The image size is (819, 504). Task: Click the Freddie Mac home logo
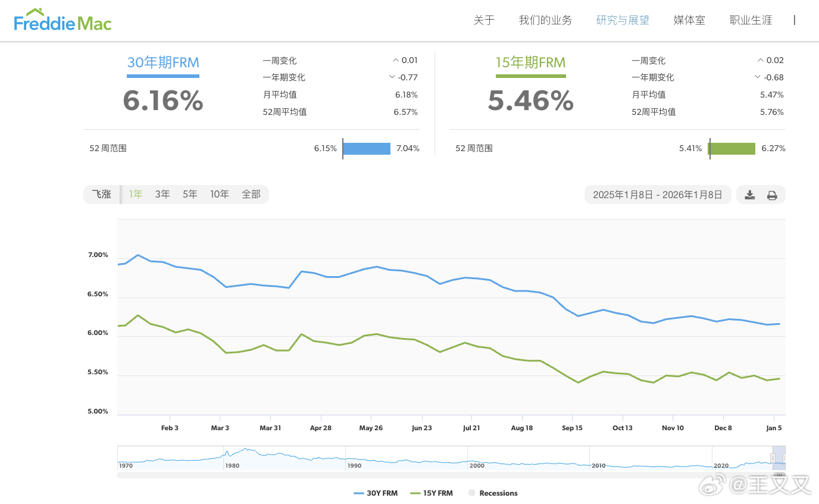pos(62,20)
